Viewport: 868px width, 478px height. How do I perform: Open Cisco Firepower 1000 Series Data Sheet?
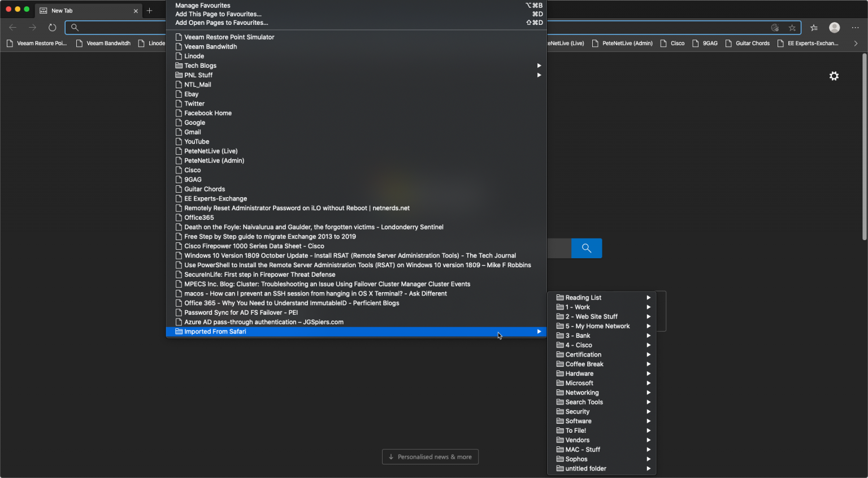(356, 246)
